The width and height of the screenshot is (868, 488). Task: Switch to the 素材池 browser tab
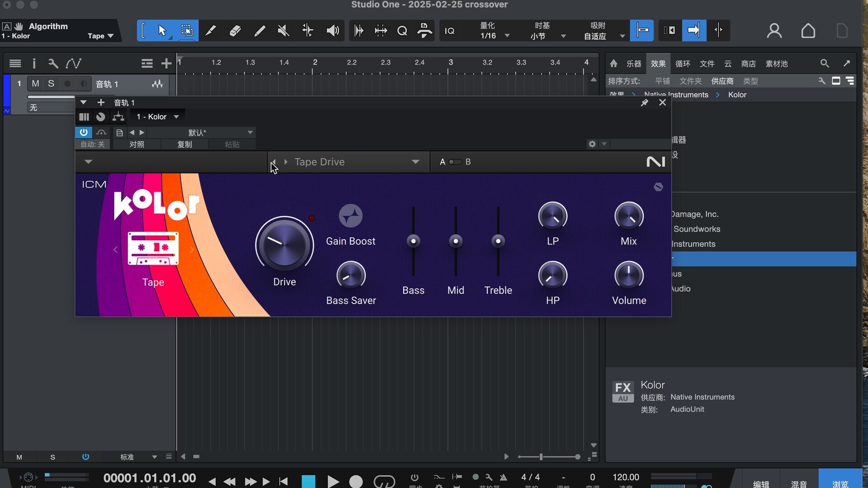777,64
